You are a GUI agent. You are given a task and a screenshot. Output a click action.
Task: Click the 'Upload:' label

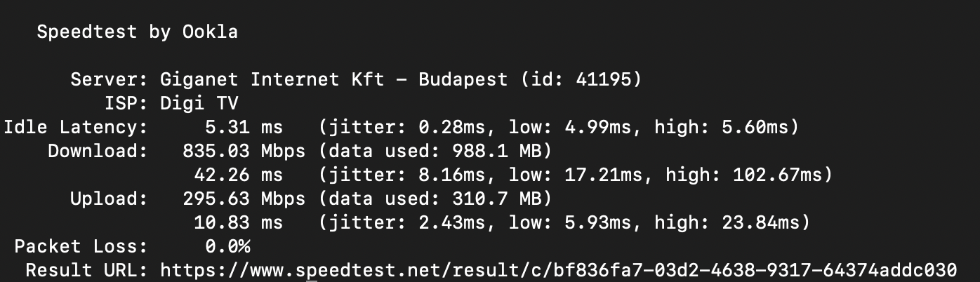(x=110, y=199)
